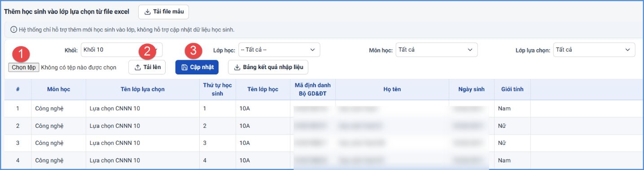The width and height of the screenshot is (644, 170).
Task: Click Lựa chọn CNNN 10 in row 2
Action: coord(143,126)
